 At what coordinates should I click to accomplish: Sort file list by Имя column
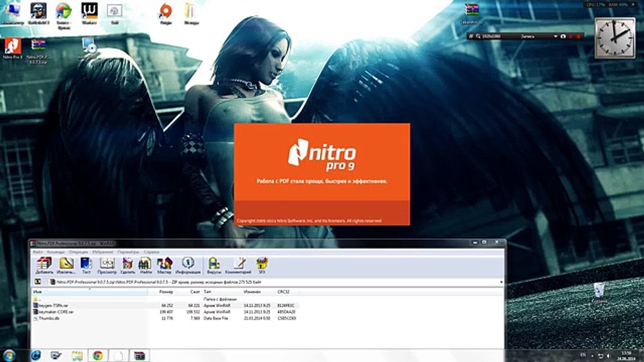90,292
